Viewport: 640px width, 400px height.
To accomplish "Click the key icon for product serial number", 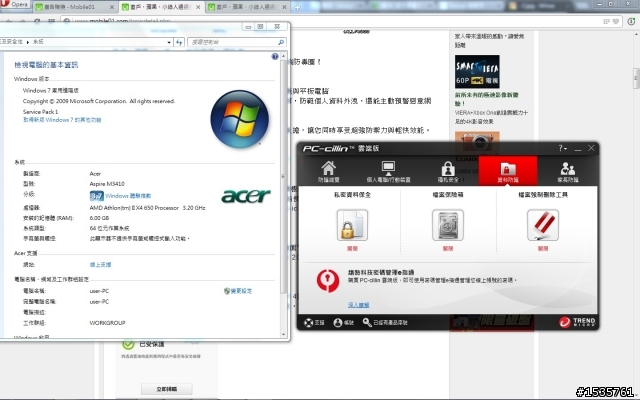I will point(367,322).
